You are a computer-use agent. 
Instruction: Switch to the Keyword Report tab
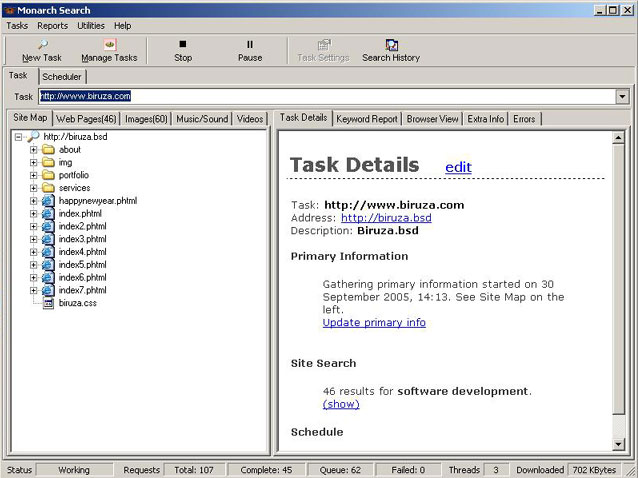click(x=367, y=119)
